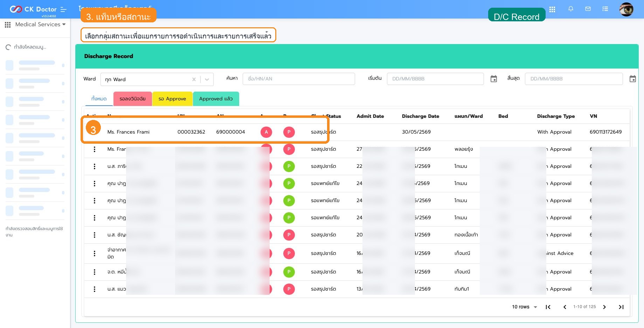Open the end date calendar icon
This screenshot has height=328, width=644.
(633, 79)
